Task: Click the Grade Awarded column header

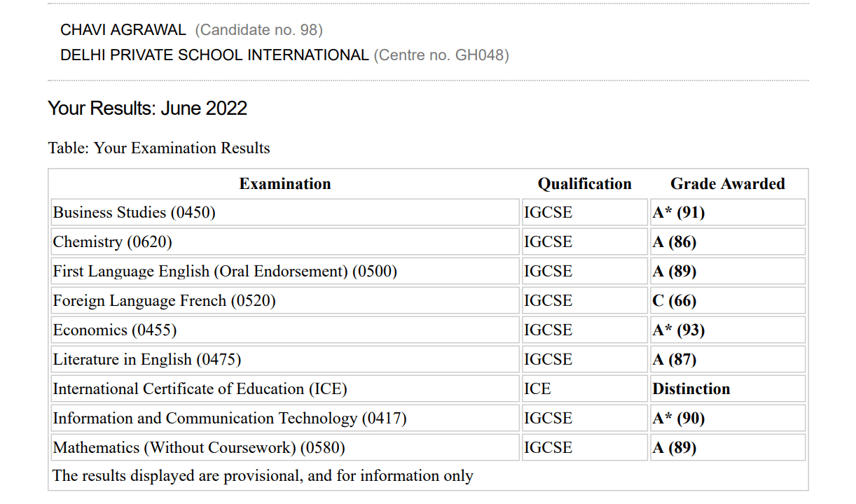Action: point(727,184)
